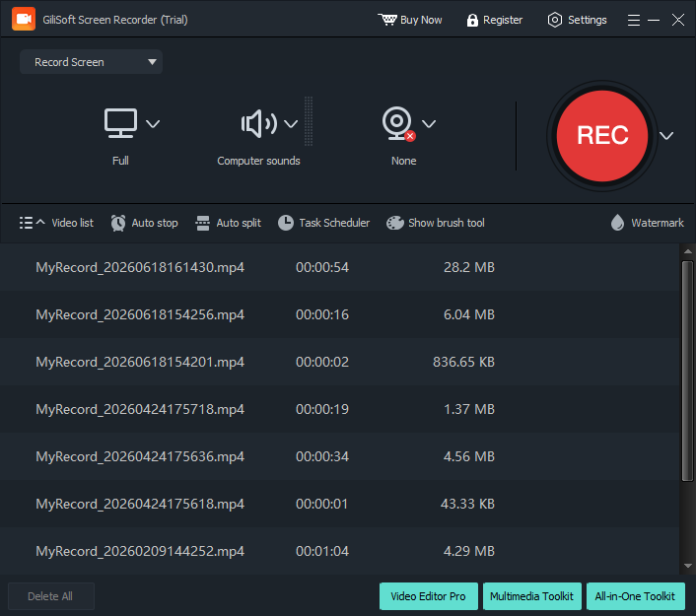
Task: Open the Task Scheduler
Action: (334, 223)
